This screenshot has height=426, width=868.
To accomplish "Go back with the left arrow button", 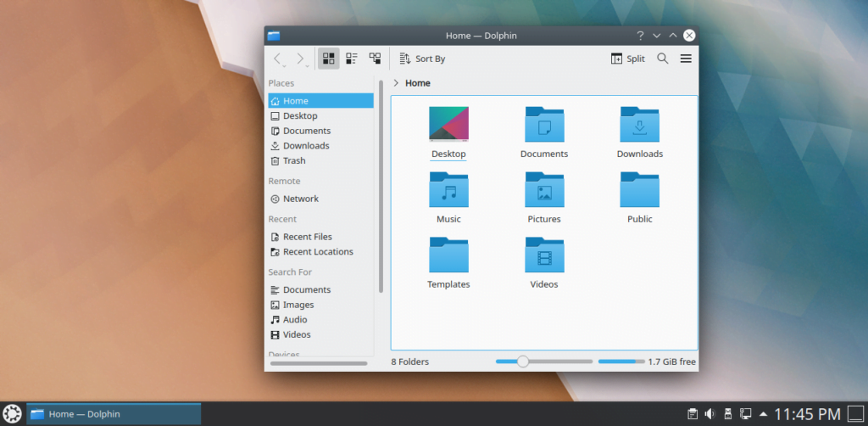I will click(278, 59).
